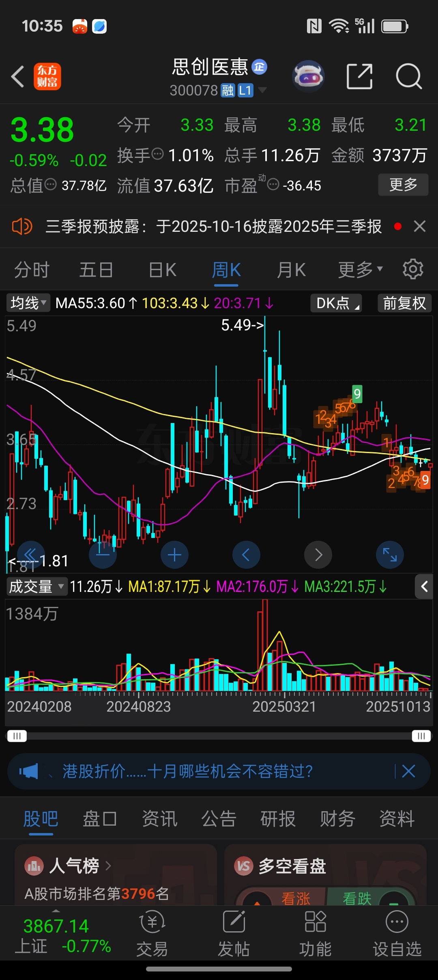The width and height of the screenshot is (438, 980).
Task: Open 港股折价 promotional banner link
Action: tap(187, 771)
